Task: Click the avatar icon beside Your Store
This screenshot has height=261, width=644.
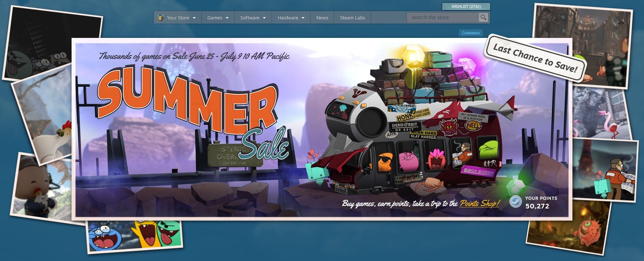Action: pos(161,18)
